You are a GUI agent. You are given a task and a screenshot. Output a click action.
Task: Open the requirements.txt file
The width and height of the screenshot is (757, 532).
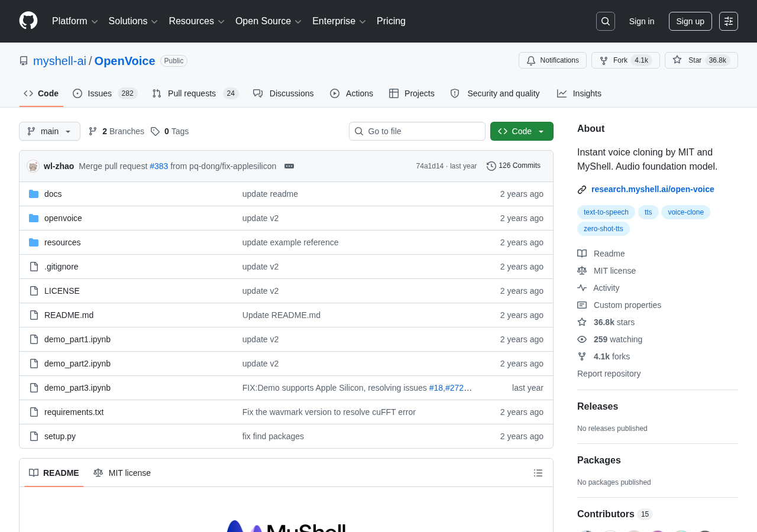point(74,412)
